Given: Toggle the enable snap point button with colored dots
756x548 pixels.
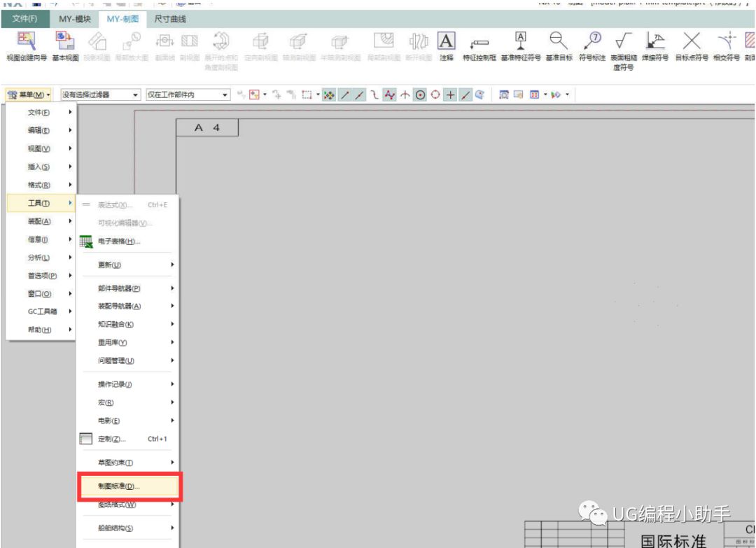Looking at the screenshot, I should [x=329, y=95].
